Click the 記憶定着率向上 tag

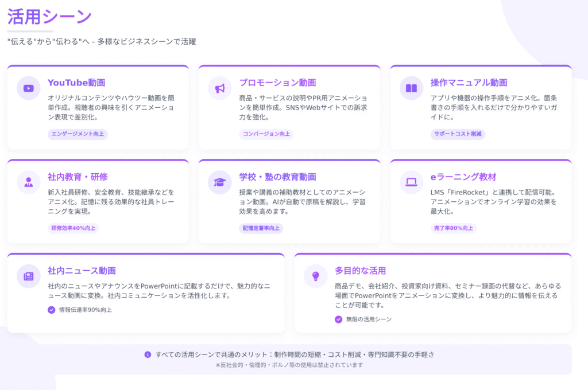(x=261, y=228)
